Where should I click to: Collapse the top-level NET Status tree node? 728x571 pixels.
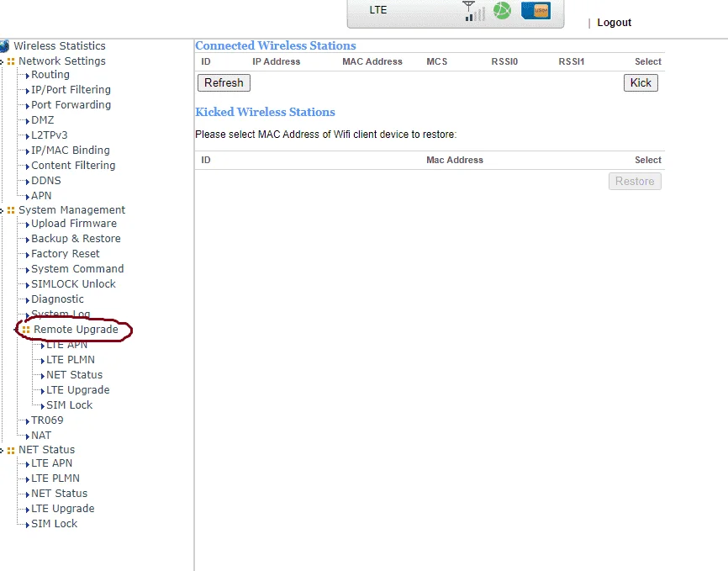tap(2, 450)
